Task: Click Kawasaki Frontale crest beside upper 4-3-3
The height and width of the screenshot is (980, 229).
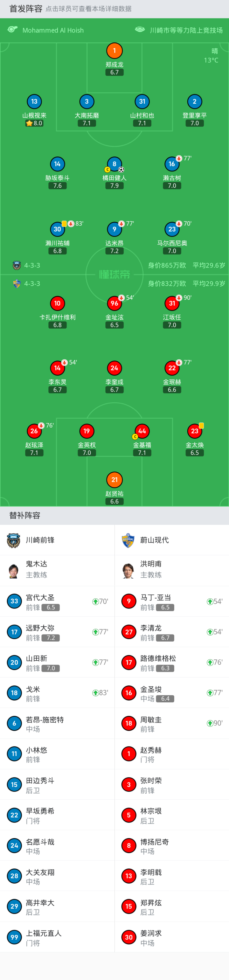Action: click(17, 265)
